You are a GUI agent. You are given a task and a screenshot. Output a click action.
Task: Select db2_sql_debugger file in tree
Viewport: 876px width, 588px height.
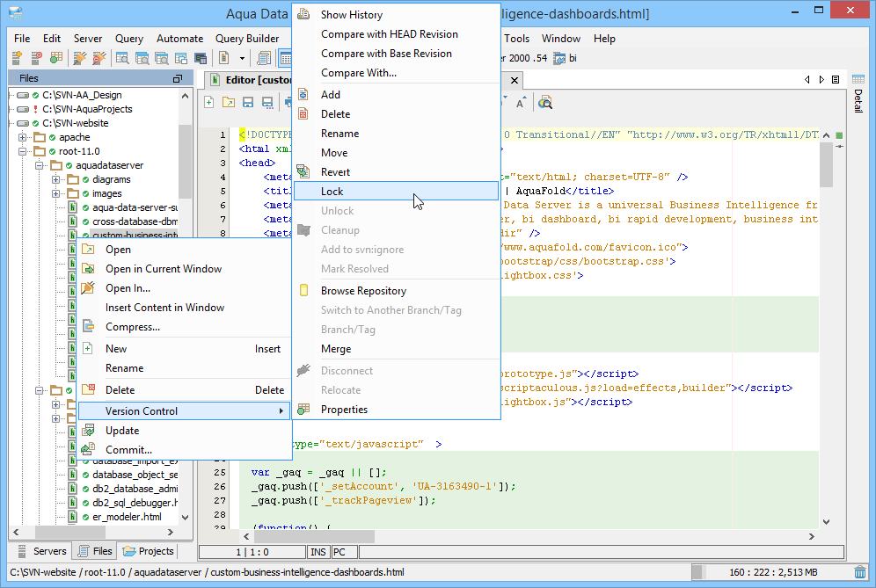(x=135, y=503)
